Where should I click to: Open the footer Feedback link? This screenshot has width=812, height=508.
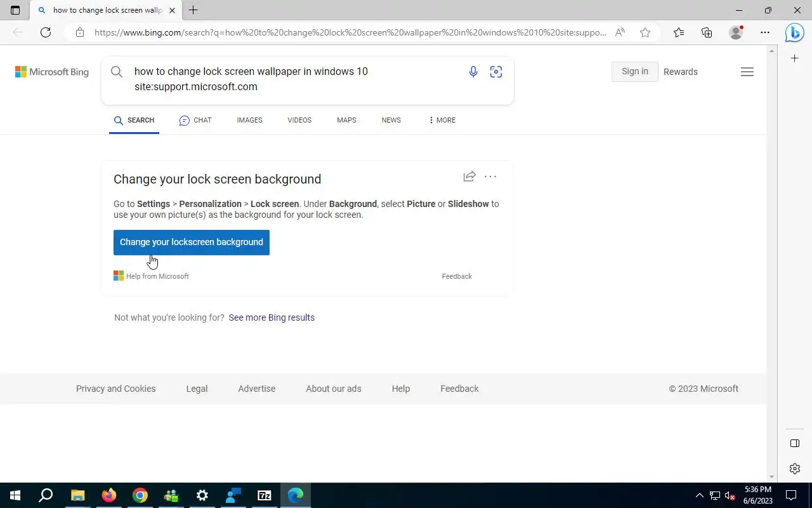click(x=459, y=389)
